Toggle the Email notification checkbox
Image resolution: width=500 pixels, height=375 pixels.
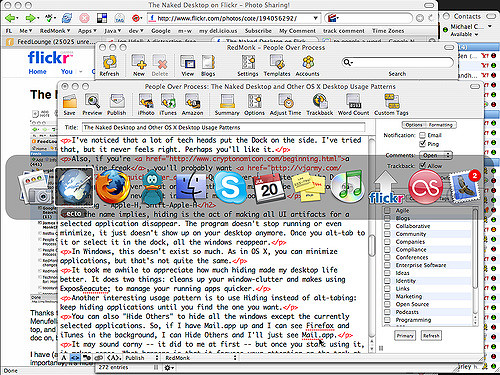423,135
